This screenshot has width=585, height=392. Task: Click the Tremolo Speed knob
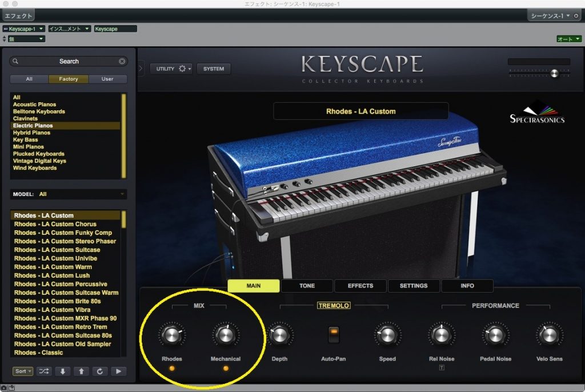(x=387, y=335)
